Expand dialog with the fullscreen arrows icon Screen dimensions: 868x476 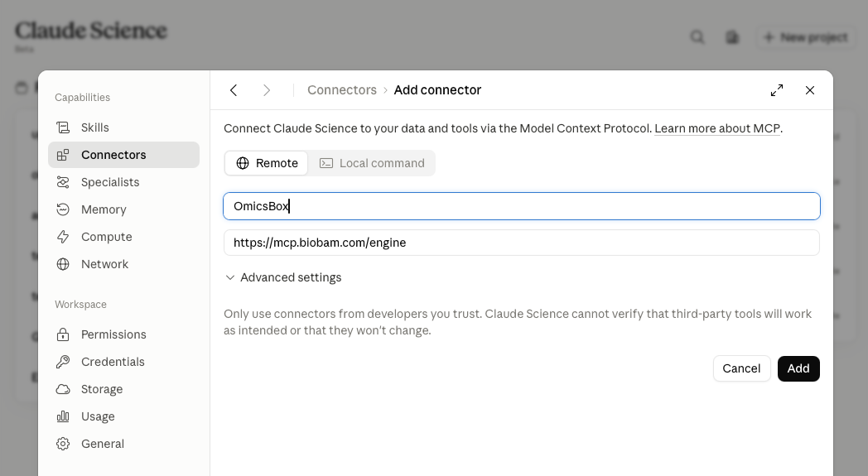coord(777,90)
